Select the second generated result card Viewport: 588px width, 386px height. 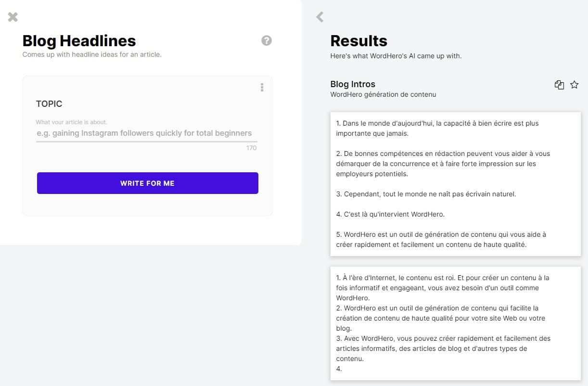point(455,323)
